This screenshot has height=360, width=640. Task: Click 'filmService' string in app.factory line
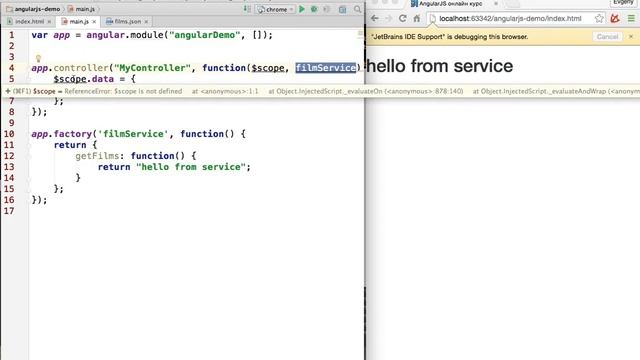click(133, 134)
